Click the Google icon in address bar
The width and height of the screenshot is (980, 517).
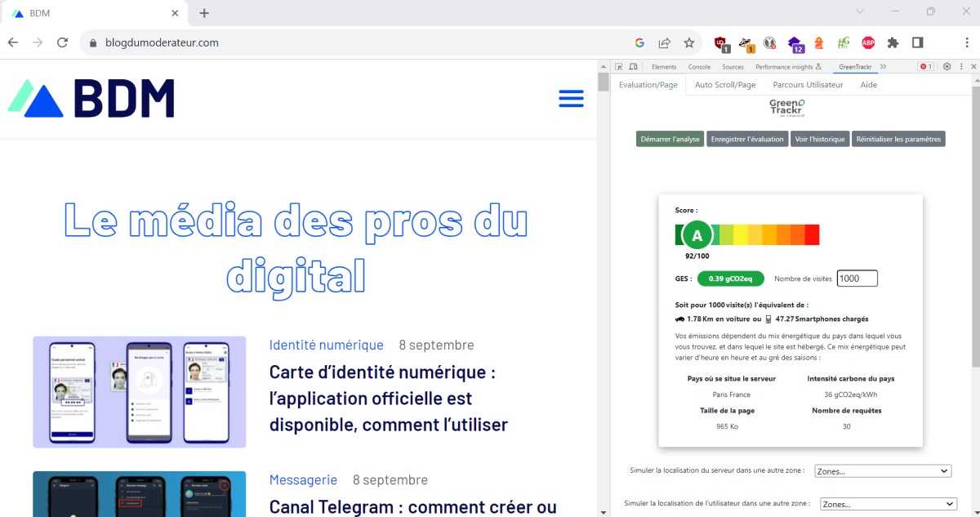pyautogui.click(x=639, y=42)
